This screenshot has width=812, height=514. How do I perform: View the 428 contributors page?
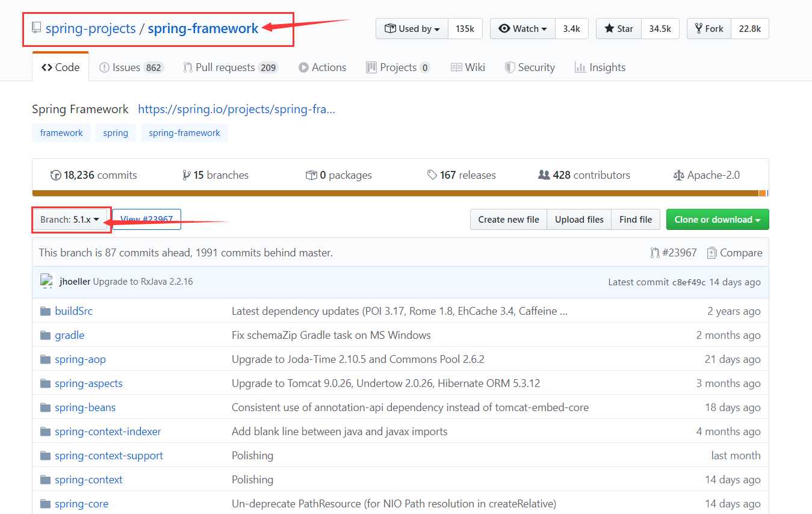pos(584,175)
